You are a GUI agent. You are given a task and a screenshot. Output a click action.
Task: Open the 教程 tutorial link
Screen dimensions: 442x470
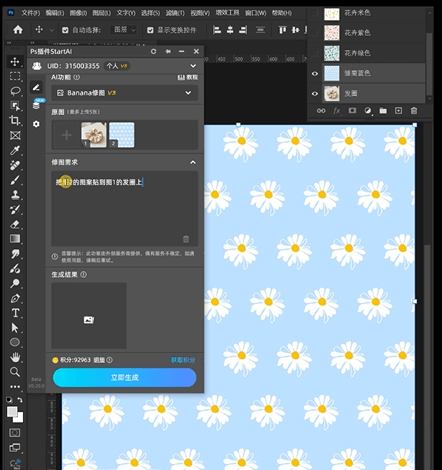(188, 77)
